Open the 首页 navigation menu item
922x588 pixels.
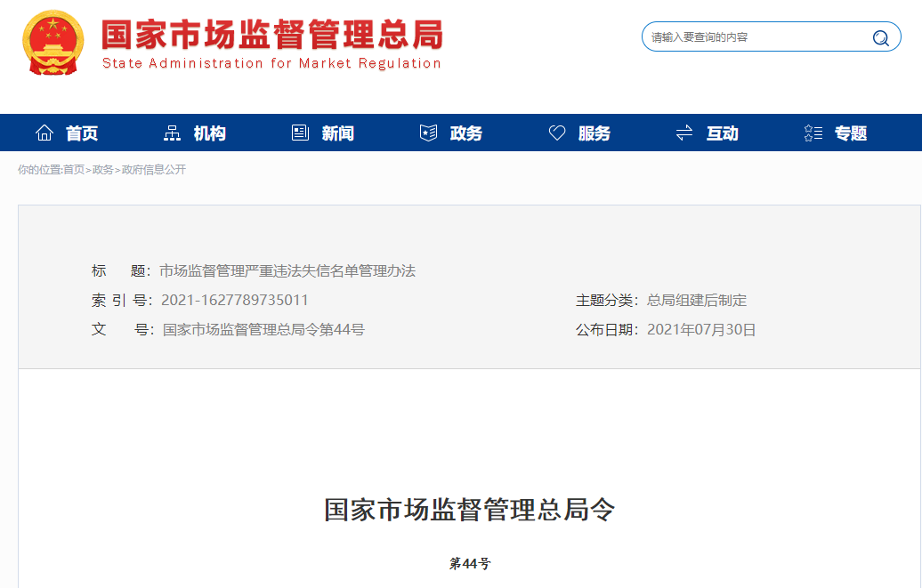[82, 133]
